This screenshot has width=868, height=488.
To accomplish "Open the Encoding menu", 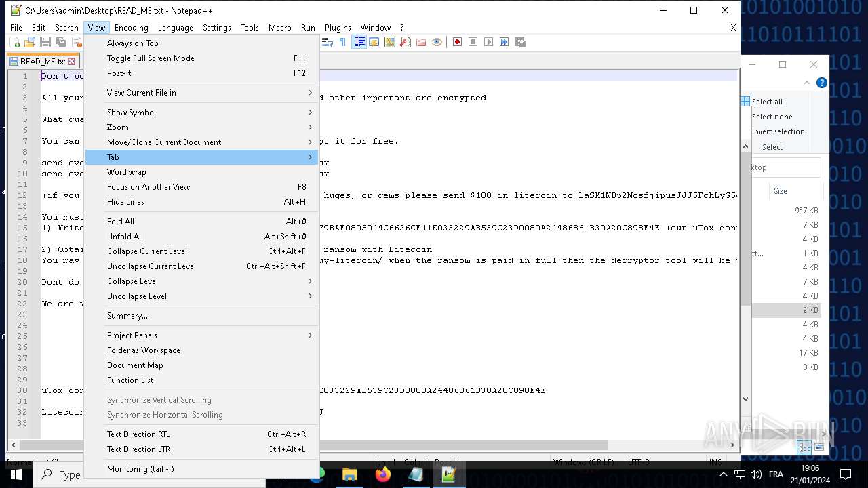I will 131,28.
